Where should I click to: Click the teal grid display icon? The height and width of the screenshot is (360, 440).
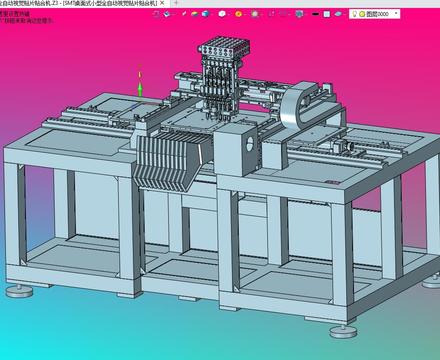click(300, 14)
